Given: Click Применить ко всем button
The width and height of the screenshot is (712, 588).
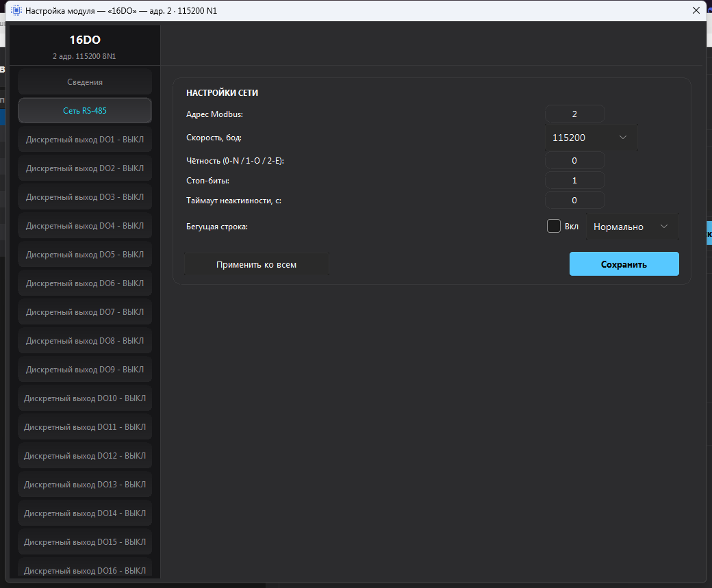Looking at the screenshot, I should pos(256,264).
